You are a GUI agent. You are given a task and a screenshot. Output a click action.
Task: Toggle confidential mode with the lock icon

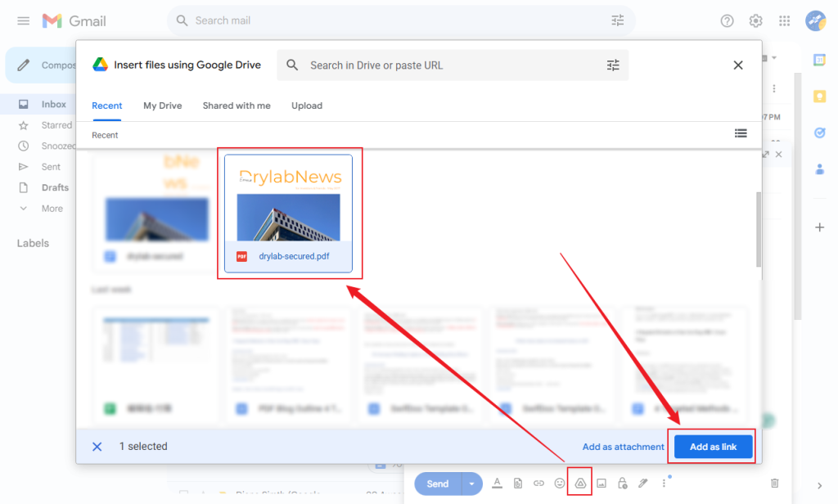(622, 484)
